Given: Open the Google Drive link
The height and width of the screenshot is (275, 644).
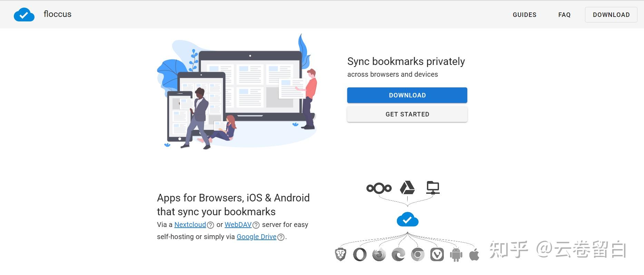Looking at the screenshot, I should [x=256, y=237].
